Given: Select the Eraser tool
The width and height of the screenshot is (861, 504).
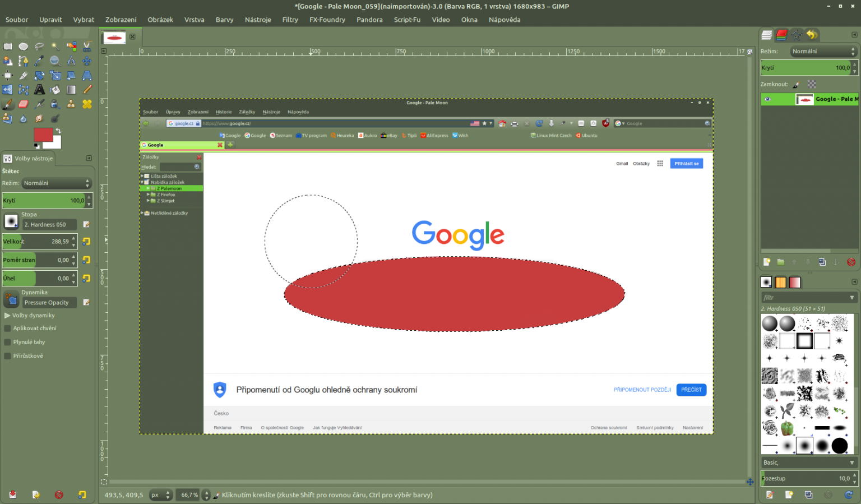Looking at the screenshot, I should tap(24, 104).
